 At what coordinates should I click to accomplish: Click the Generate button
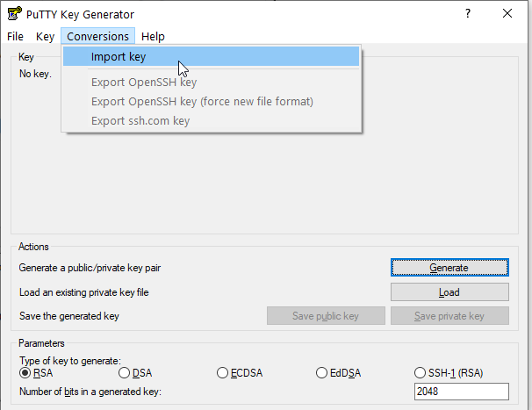pyautogui.click(x=449, y=268)
